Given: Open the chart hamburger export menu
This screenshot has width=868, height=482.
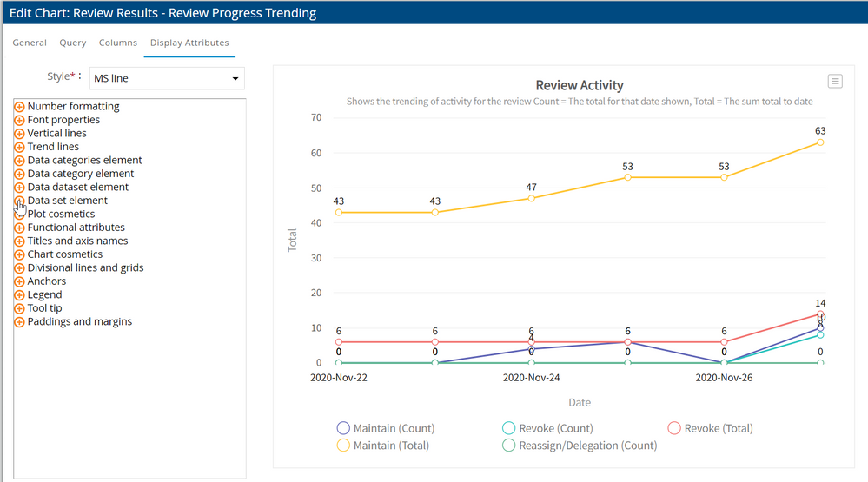Looking at the screenshot, I should point(835,81).
